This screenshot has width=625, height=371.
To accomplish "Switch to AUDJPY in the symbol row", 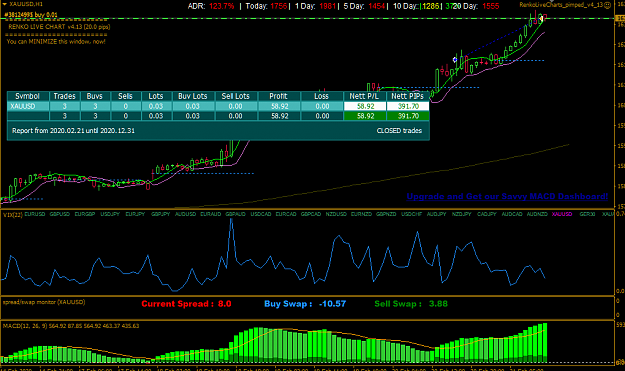I will coord(436,214).
